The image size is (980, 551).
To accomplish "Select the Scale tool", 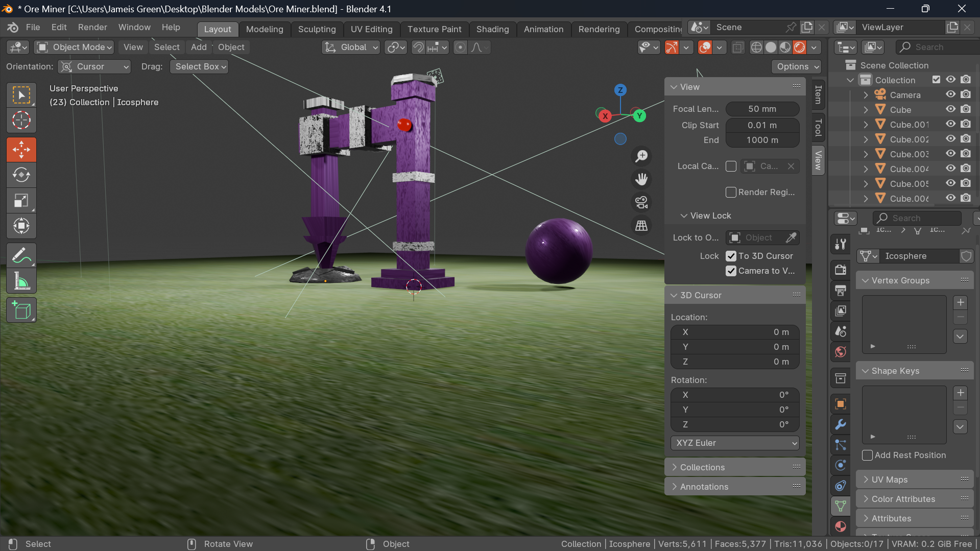I will (21, 201).
